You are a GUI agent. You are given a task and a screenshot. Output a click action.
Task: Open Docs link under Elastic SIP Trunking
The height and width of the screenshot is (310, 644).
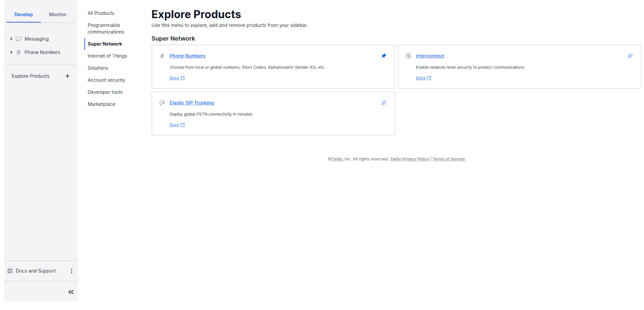coord(177,125)
